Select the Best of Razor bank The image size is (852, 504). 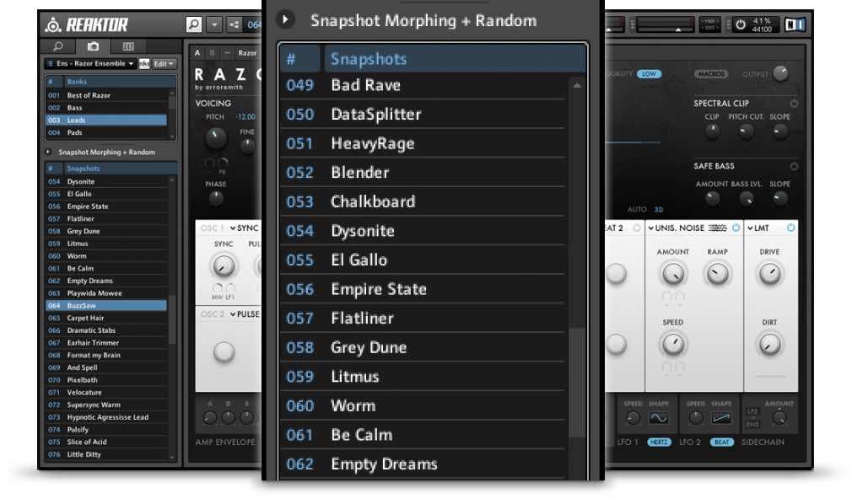coord(106,95)
